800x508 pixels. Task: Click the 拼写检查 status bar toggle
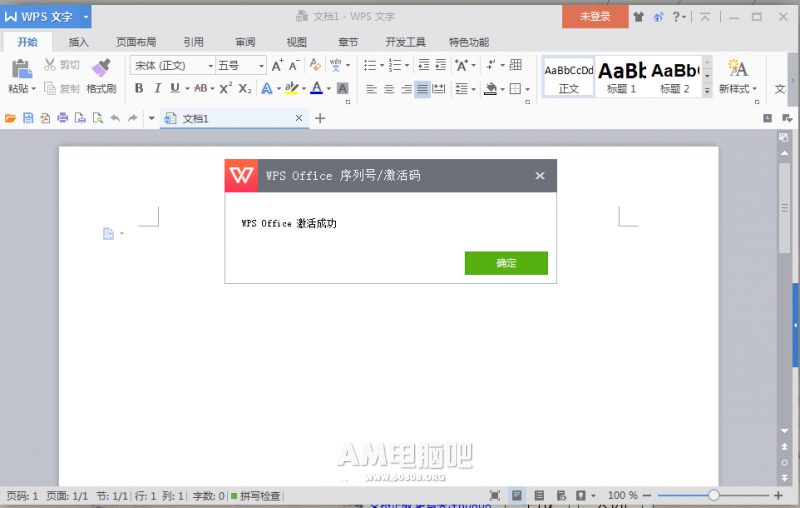(256, 496)
